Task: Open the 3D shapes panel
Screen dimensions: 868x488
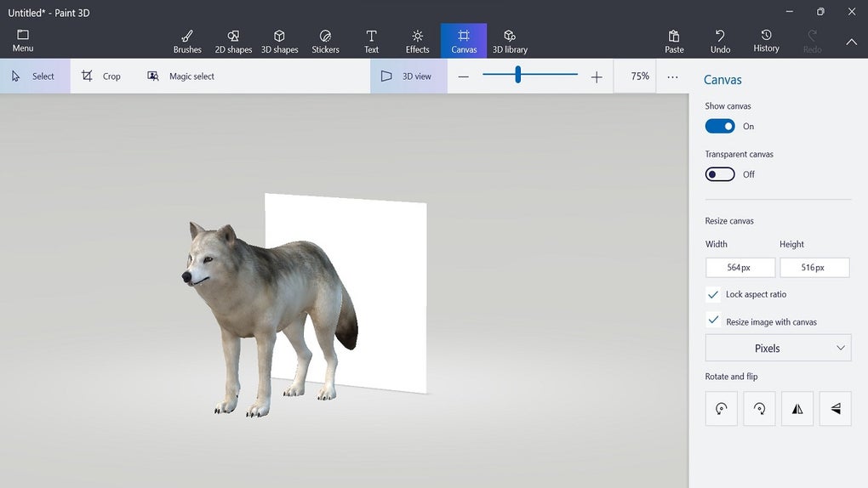Action: [x=279, y=41]
